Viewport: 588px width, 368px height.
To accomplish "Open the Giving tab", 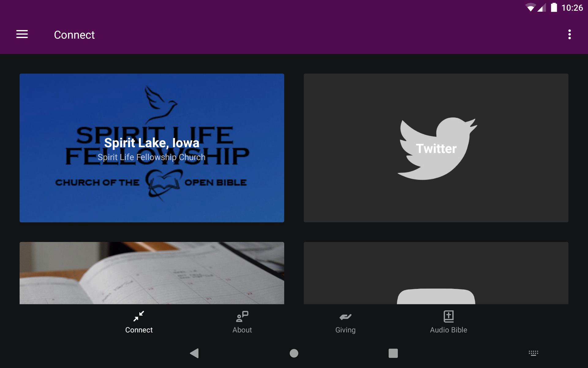I will click(x=345, y=322).
